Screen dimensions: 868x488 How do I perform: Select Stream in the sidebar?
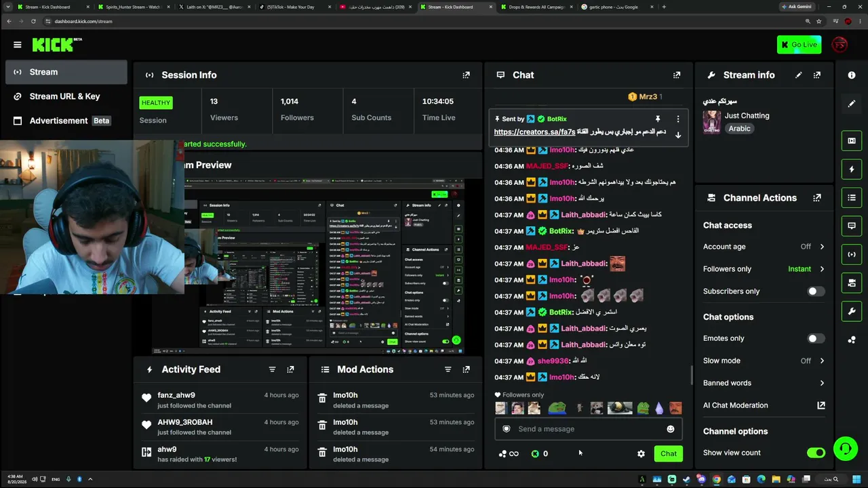pyautogui.click(x=66, y=72)
